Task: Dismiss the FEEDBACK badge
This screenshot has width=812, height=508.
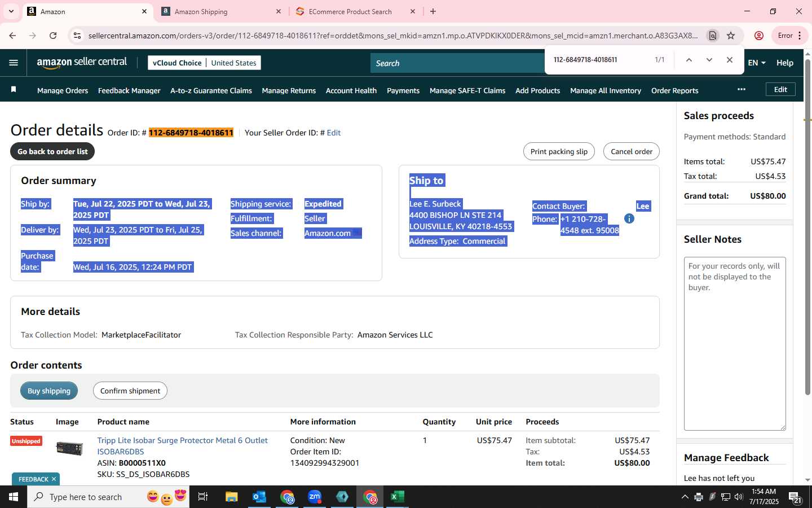Action: pos(54,479)
